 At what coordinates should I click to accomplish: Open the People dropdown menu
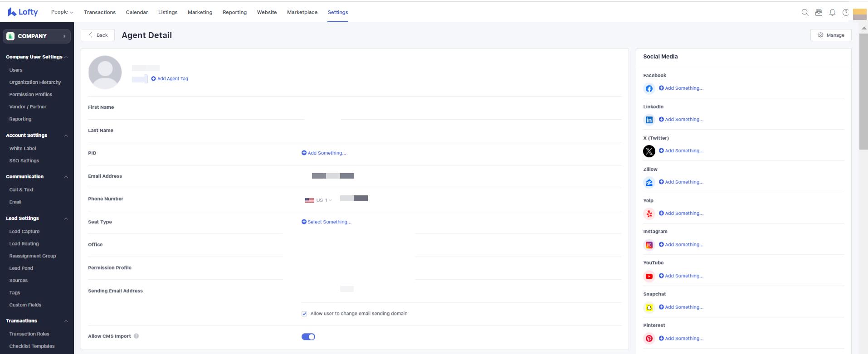coord(62,12)
